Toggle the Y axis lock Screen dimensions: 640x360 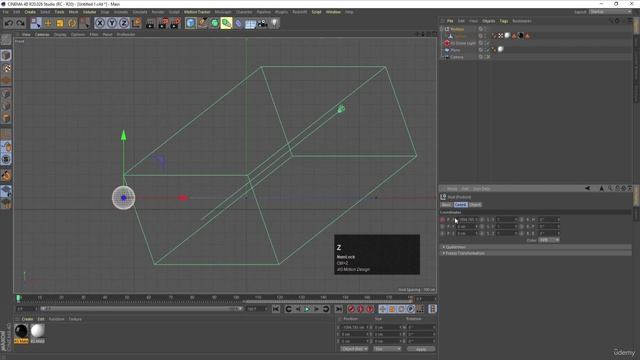[x=112, y=23]
